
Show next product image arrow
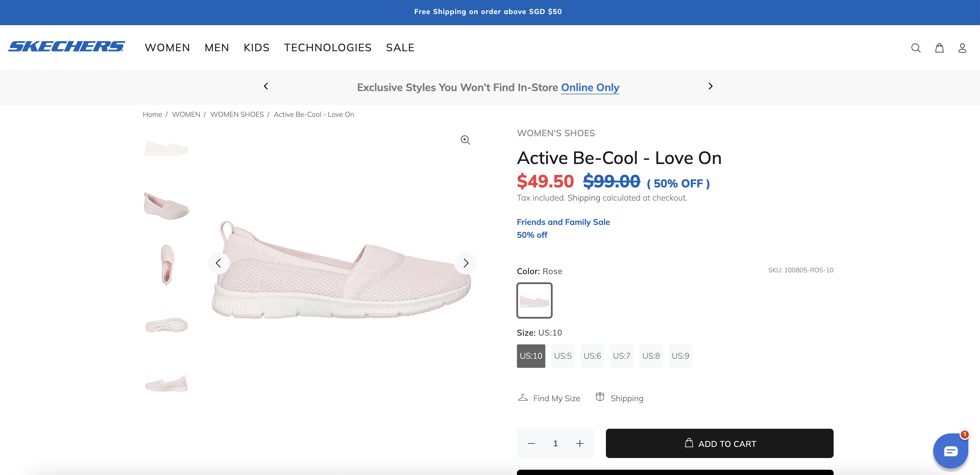point(465,263)
